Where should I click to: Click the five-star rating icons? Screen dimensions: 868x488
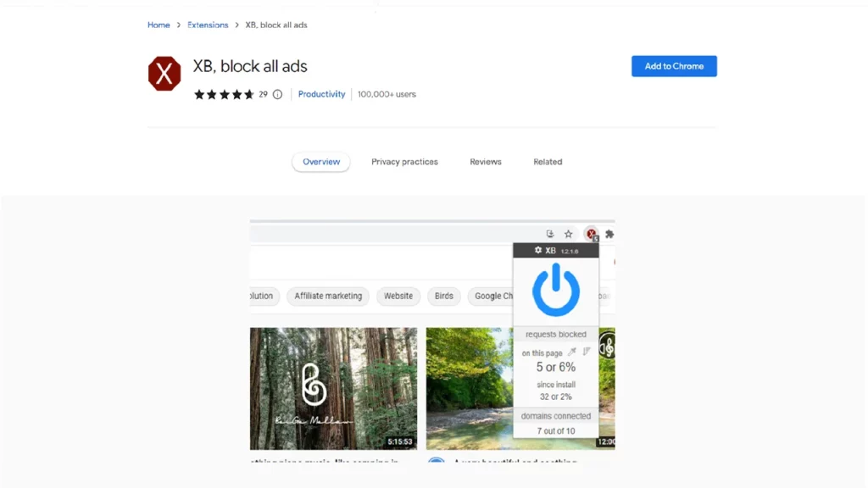click(x=224, y=95)
